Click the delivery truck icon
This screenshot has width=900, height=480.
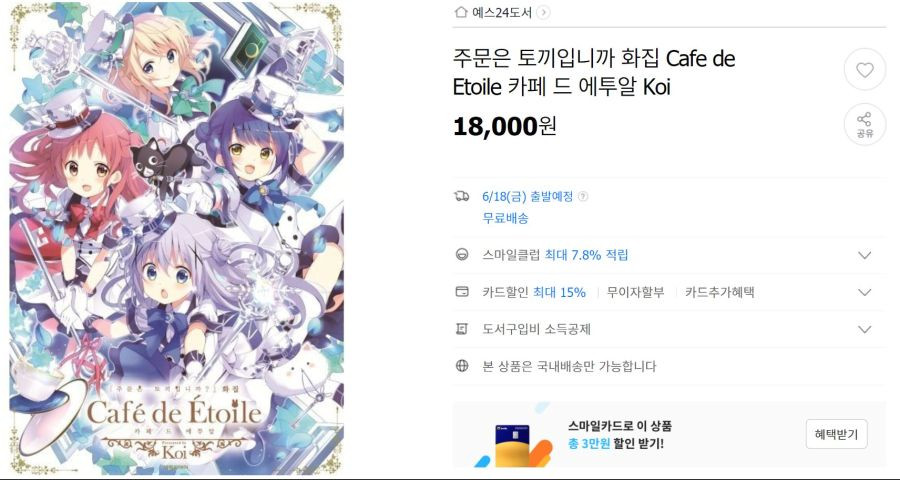[x=461, y=196]
